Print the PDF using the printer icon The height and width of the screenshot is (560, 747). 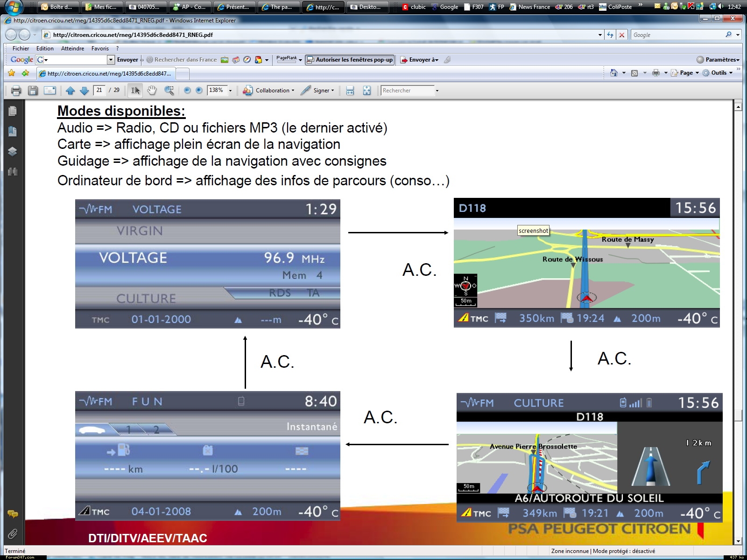16,91
